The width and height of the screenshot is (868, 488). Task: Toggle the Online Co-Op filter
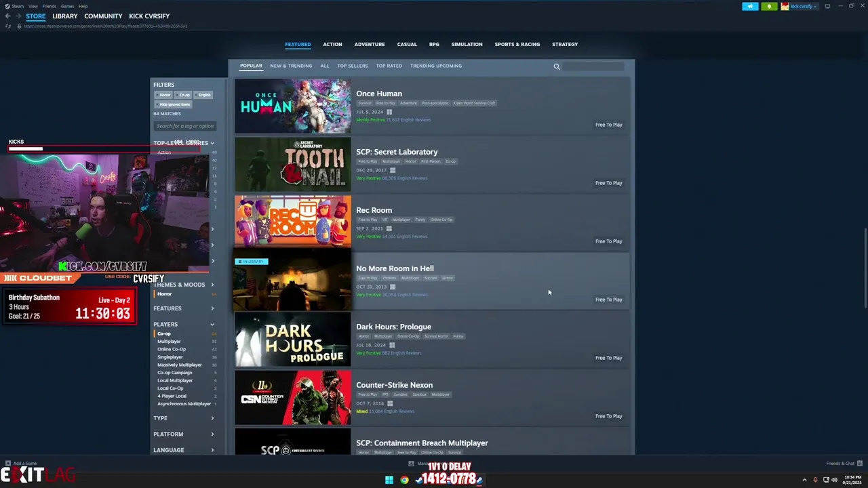(x=184, y=349)
